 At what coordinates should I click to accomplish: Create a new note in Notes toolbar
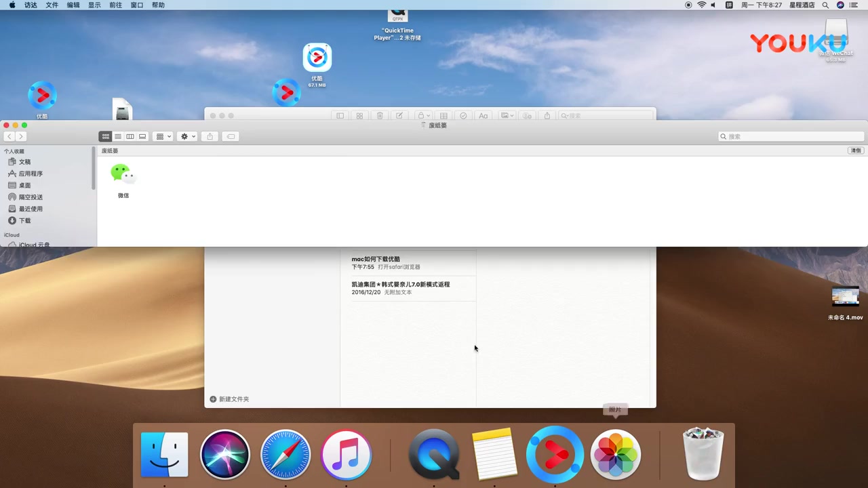[x=399, y=116]
